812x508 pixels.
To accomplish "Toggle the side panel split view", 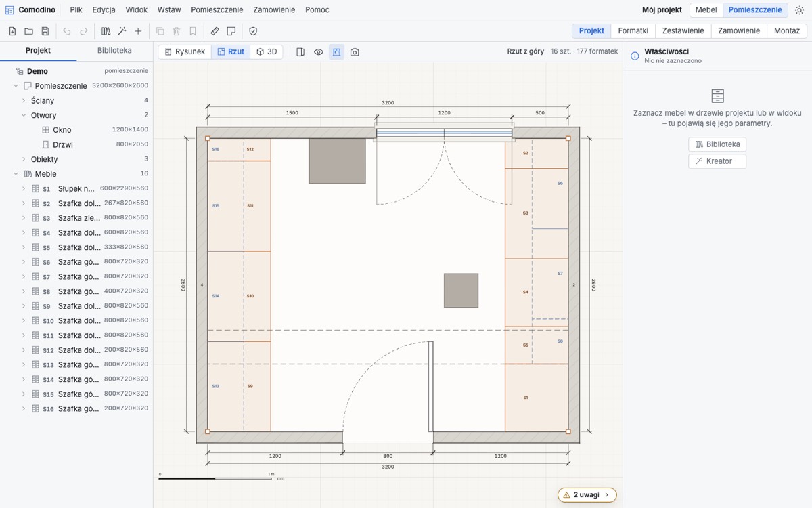I will tap(300, 51).
